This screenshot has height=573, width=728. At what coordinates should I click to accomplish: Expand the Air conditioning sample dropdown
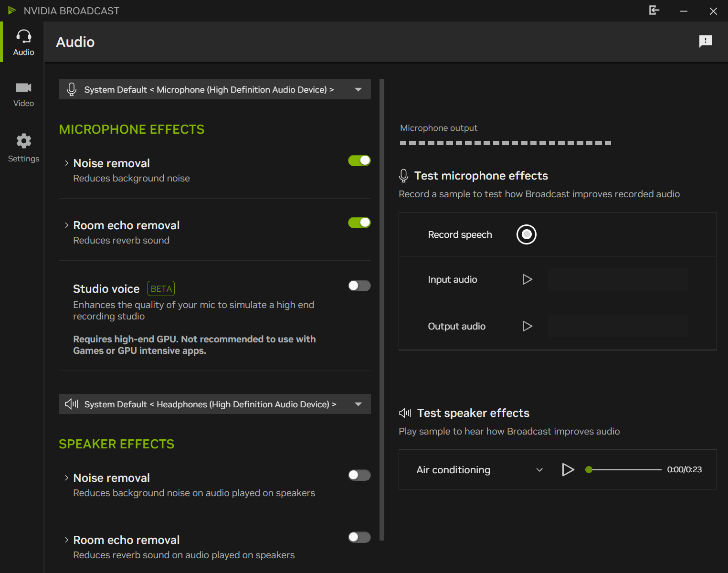pyautogui.click(x=539, y=470)
